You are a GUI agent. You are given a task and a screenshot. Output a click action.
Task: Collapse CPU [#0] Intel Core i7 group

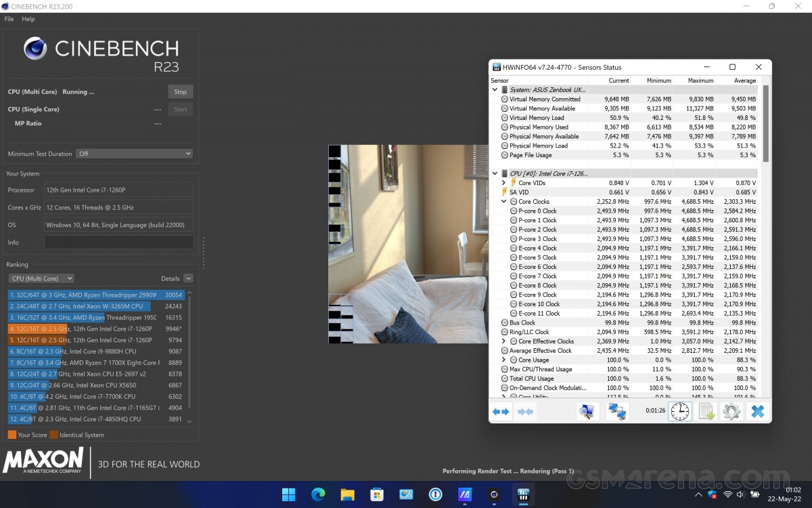(495, 173)
